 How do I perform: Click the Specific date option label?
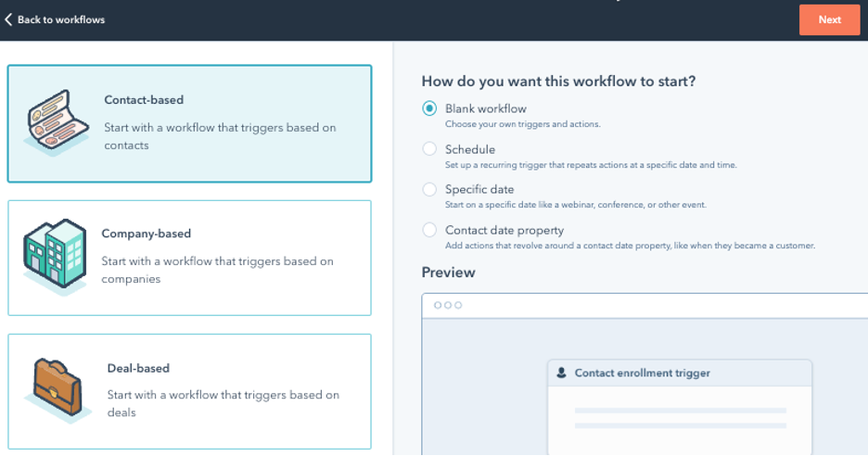[479, 189]
